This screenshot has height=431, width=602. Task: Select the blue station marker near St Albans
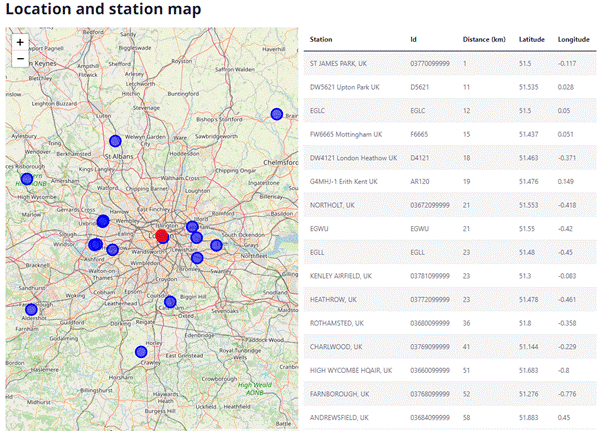pos(115,141)
